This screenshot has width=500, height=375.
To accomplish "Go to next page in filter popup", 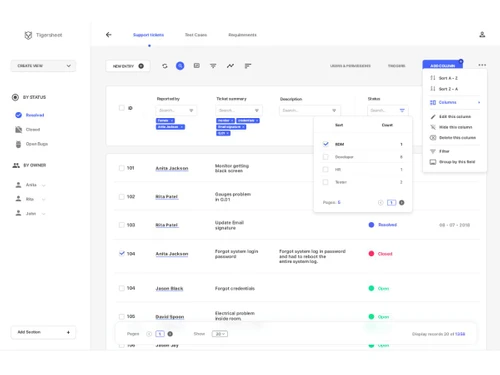I will point(402,203).
